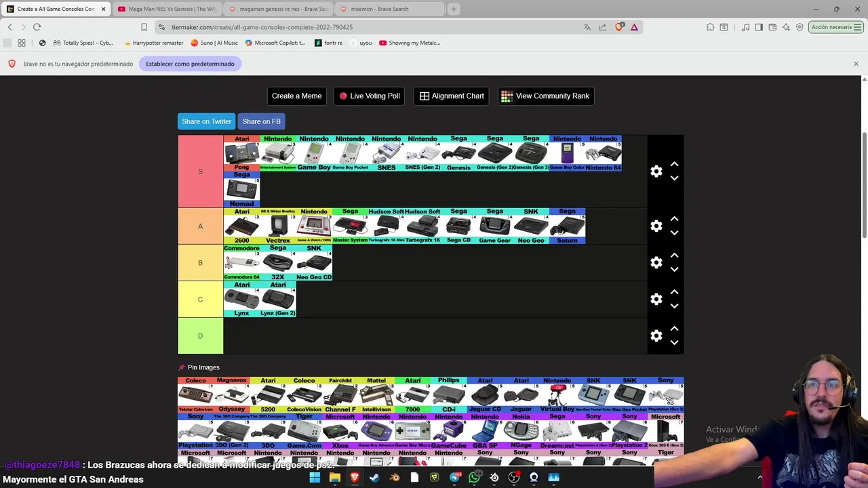868x488 pixels.
Task: Open the Harrypotter remaster bookmark
Action: pos(153,43)
